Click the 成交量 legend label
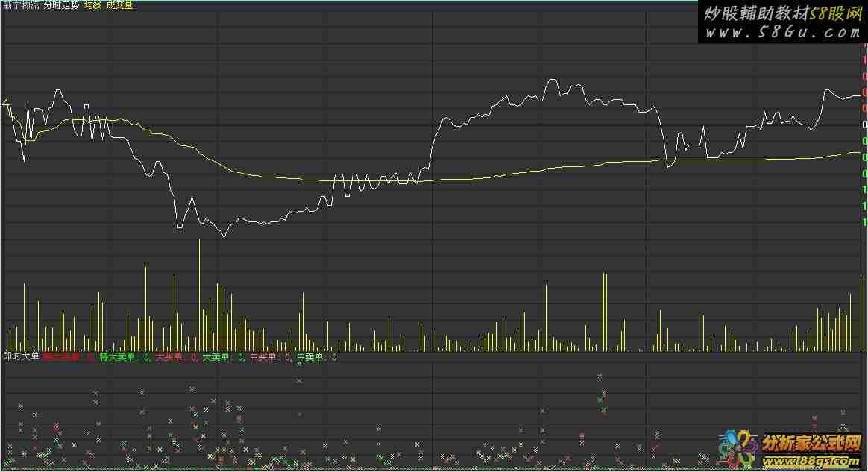The width and height of the screenshot is (868, 472). tap(119, 5)
